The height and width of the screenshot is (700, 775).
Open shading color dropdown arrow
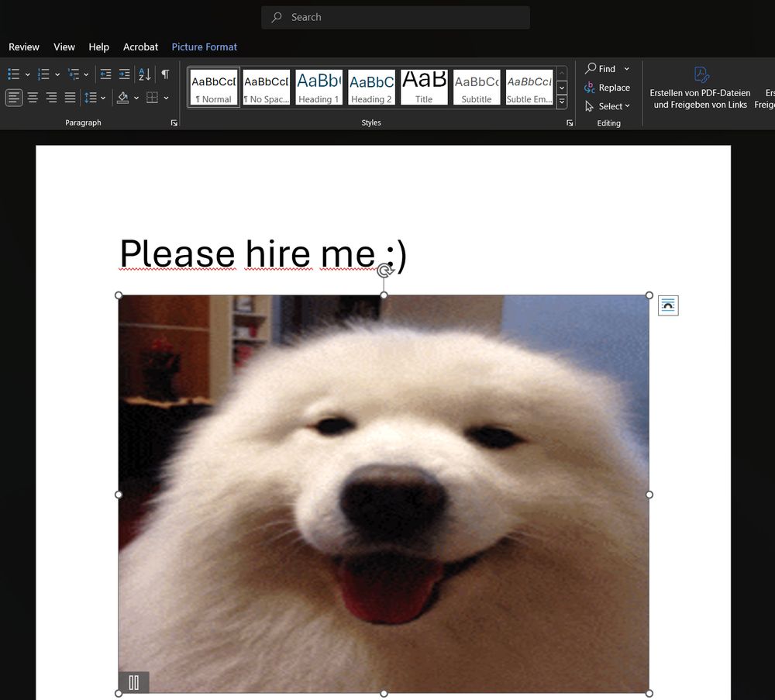[x=136, y=98]
